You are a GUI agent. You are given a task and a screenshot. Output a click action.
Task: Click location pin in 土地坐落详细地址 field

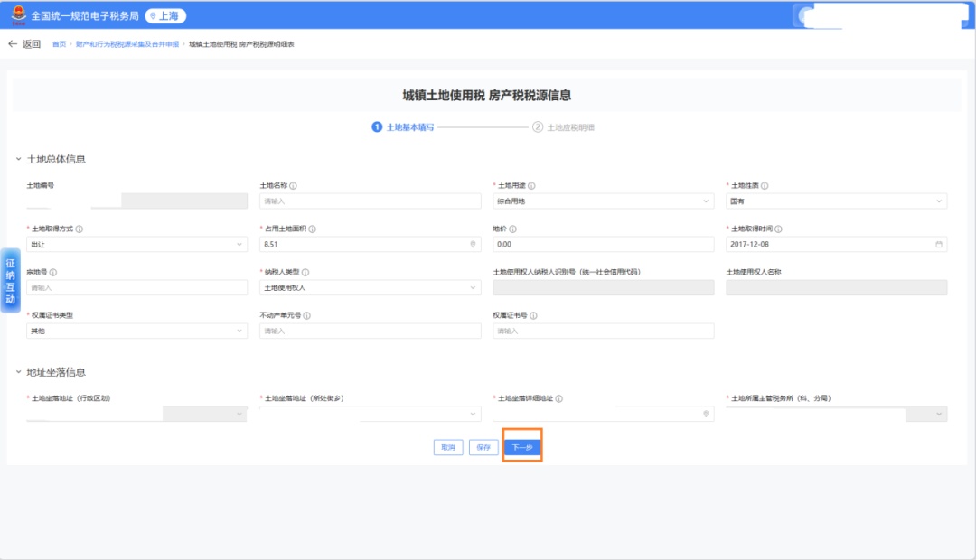point(705,414)
